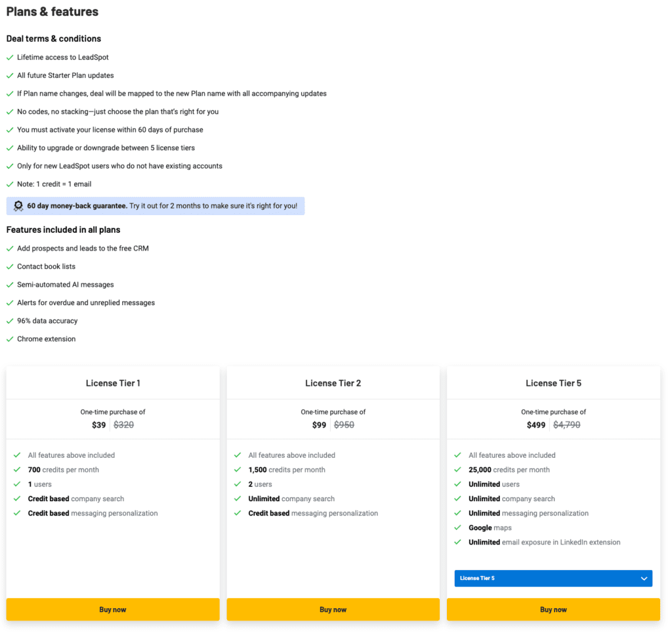Image resolution: width=672 pixels, height=633 pixels.
Task: Click checkmark beside Alerts for overdue messages
Action: coord(10,303)
